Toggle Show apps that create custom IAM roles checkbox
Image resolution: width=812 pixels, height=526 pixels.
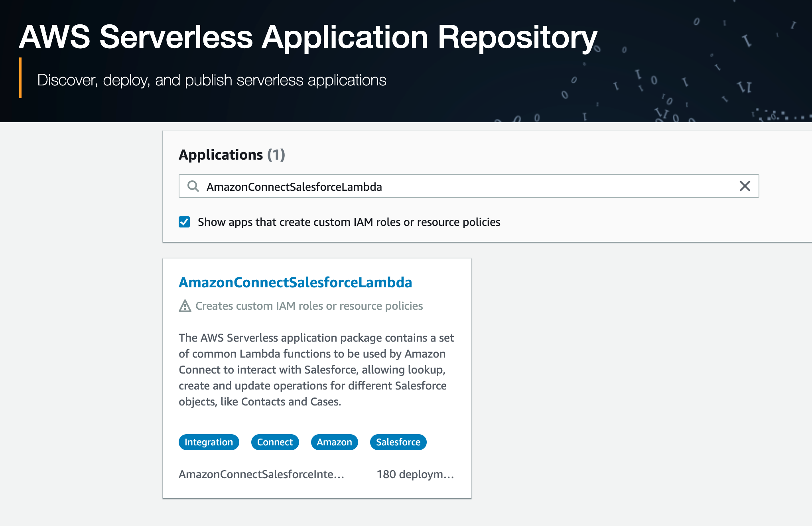click(184, 222)
